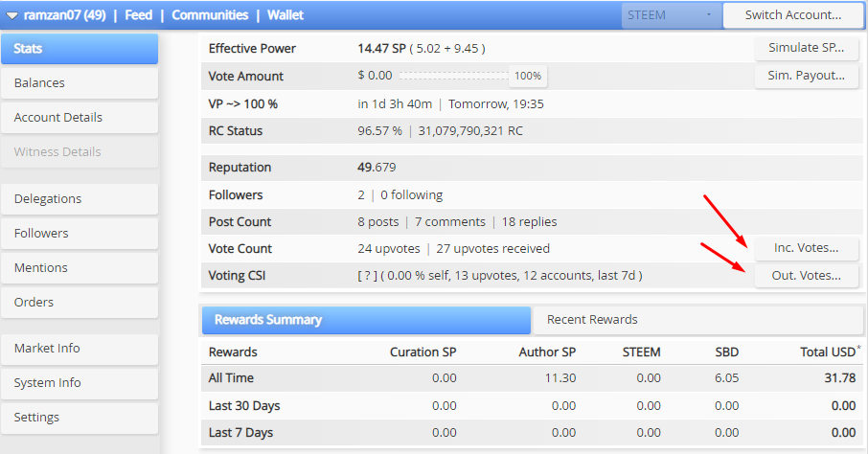This screenshot has height=454, width=868.
Task: Switch to the Rewards Summary tab
Action: (366, 320)
